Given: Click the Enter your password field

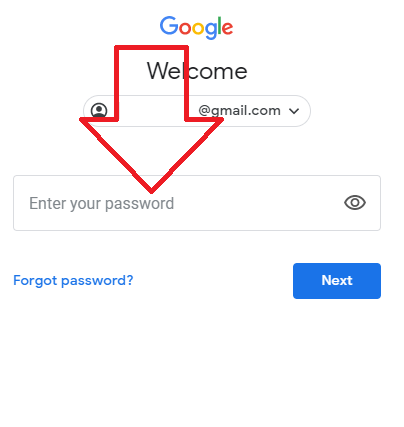Looking at the screenshot, I should click(197, 203).
